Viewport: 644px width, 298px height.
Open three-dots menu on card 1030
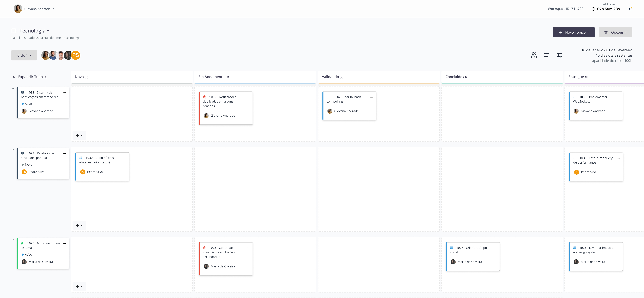point(124,158)
